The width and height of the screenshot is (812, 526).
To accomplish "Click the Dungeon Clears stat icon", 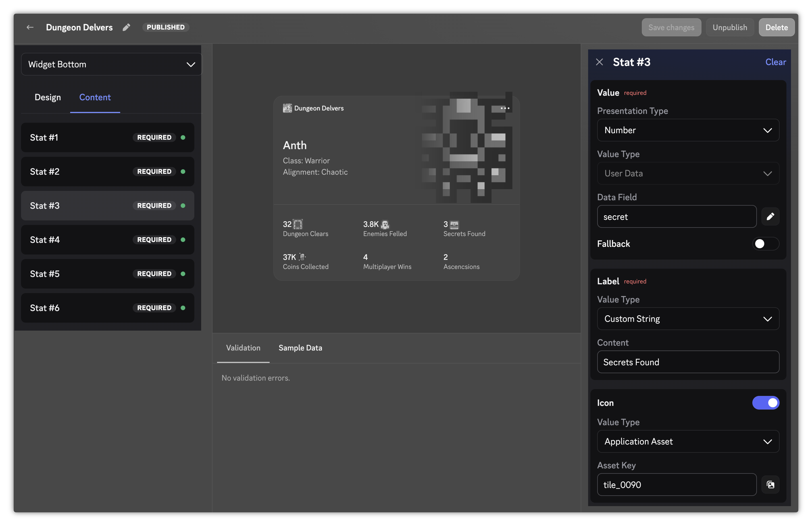I will click(298, 224).
